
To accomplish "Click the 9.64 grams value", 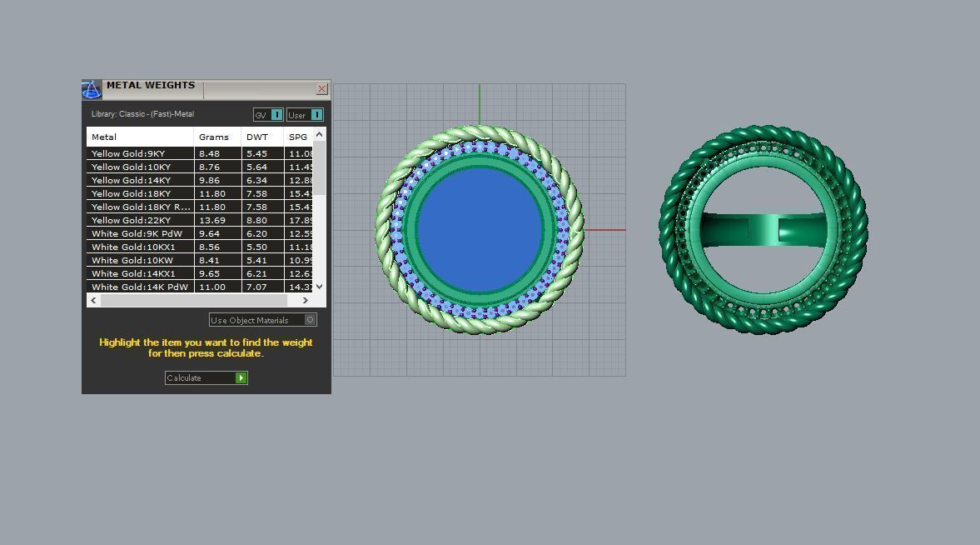I will click(209, 233).
